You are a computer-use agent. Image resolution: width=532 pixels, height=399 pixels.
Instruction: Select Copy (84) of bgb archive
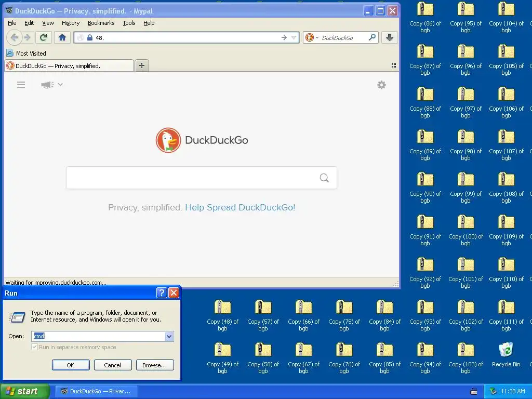tap(384, 315)
